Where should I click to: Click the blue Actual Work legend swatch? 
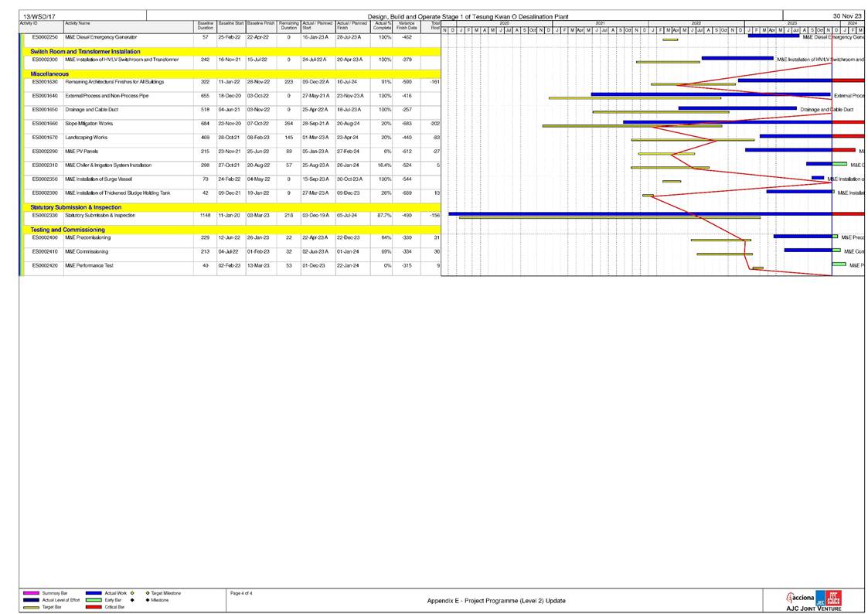pyautogui.click(x=93, y=592)
